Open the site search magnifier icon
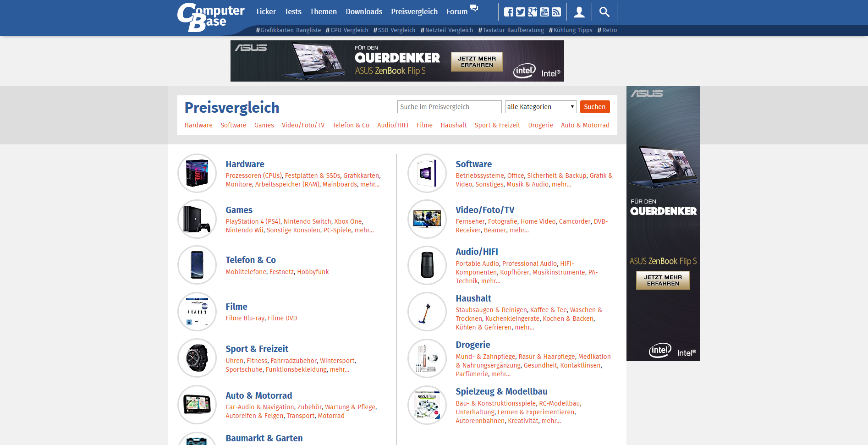Viewport: 868px width, 445px height. (604, 12)
